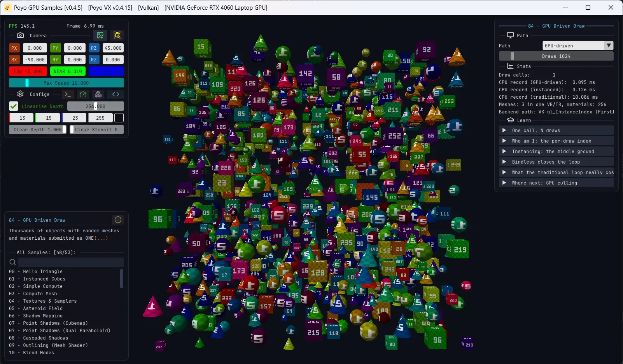Click the yellow bug debug capture icon
The width and height of the screenshot is (623, 364).
pos(117,35)
